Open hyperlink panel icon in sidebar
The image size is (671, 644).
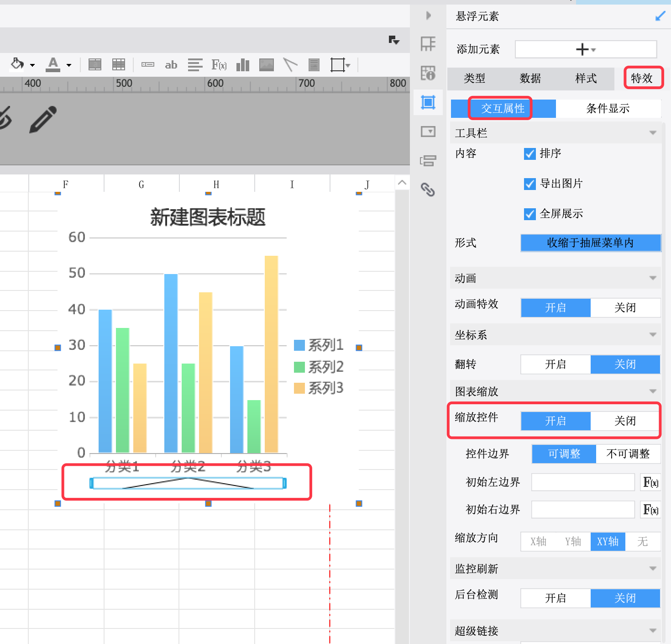coord(428,189)
